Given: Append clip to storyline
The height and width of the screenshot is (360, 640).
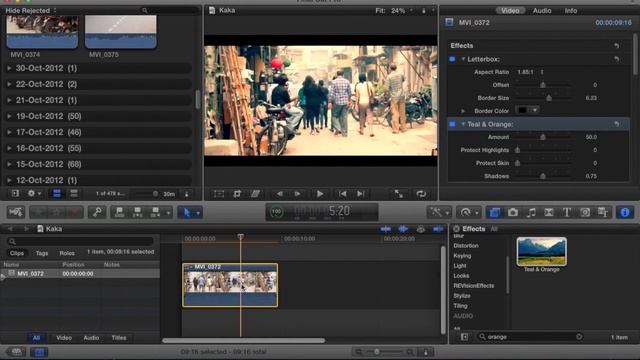Looking at the screenshot, I should (155, 212).
